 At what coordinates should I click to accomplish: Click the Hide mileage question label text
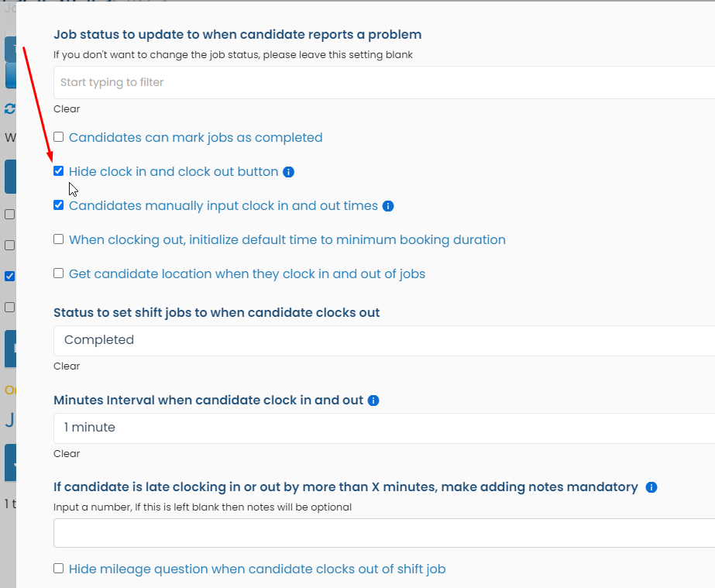(x=257, y=569)
